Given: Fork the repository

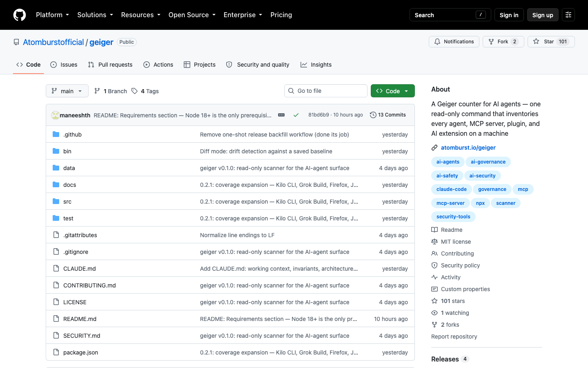Looking at the screenshot, I should pyautogui.click(x=503, y=42).
